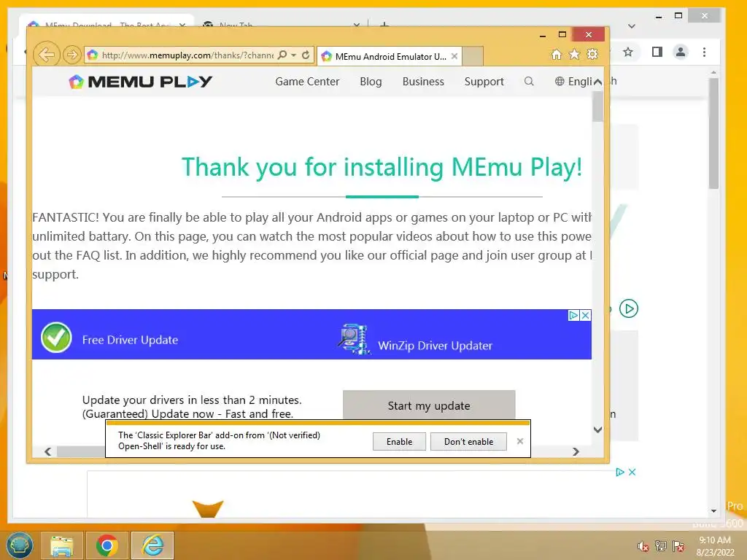This screenshot has width=747, height=560.
Task: Refresh the memuplay page in IE
Action: (306, 55)
